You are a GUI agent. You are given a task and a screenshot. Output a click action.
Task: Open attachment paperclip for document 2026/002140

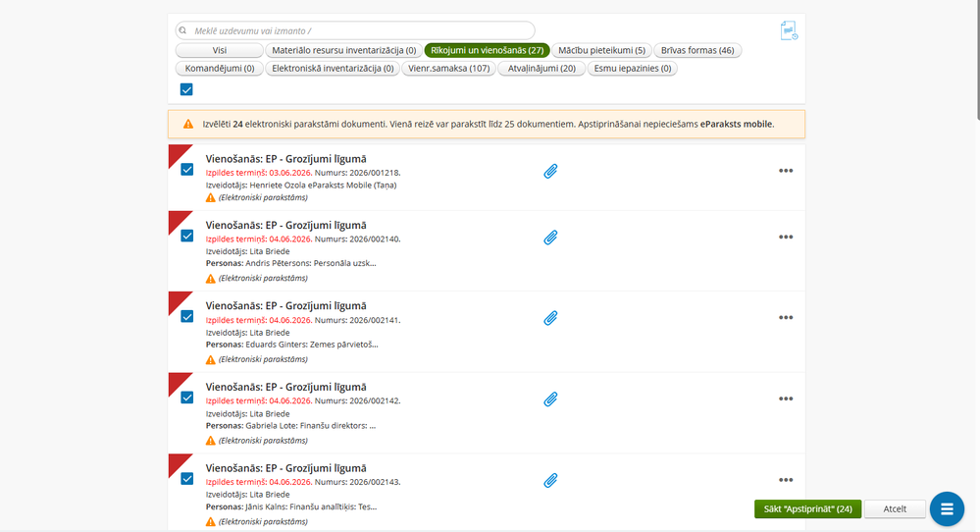[550, 238]
